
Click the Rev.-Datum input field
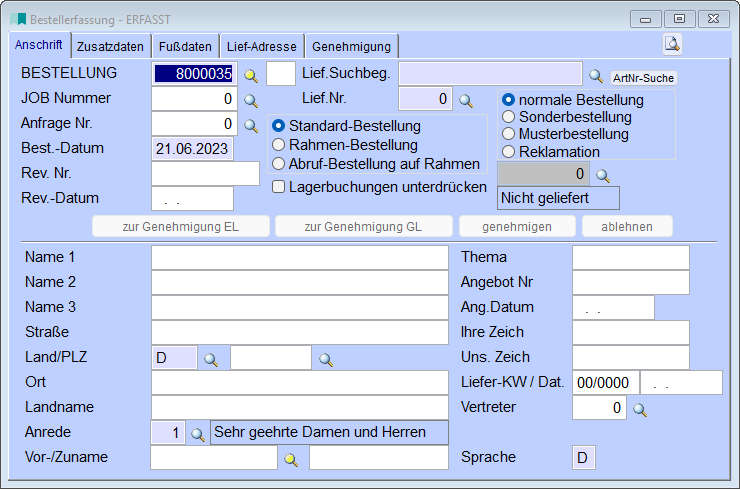tap(193, 199)
